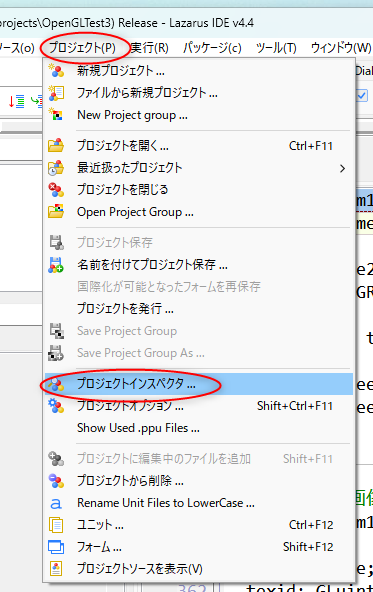
Task: Choose プロジェクトを開く ... entry
Action: (199, 145)
